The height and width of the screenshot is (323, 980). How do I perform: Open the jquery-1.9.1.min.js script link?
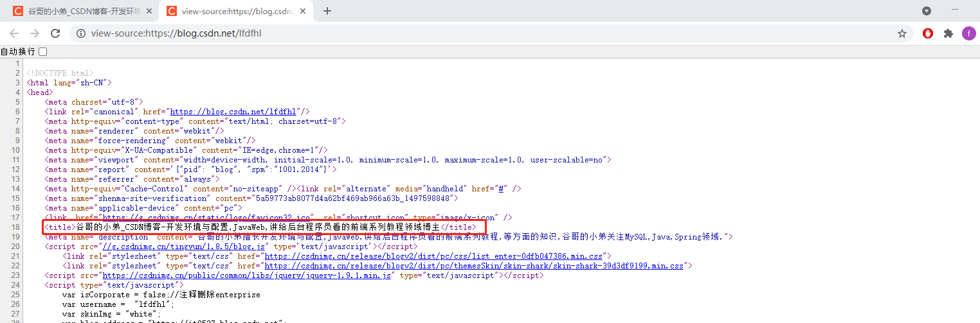[246, 275]
